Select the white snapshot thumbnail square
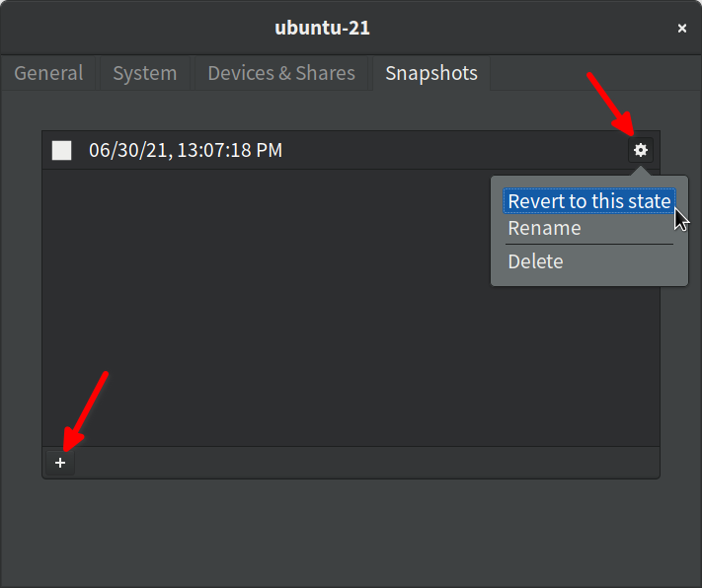 (61, 150)
